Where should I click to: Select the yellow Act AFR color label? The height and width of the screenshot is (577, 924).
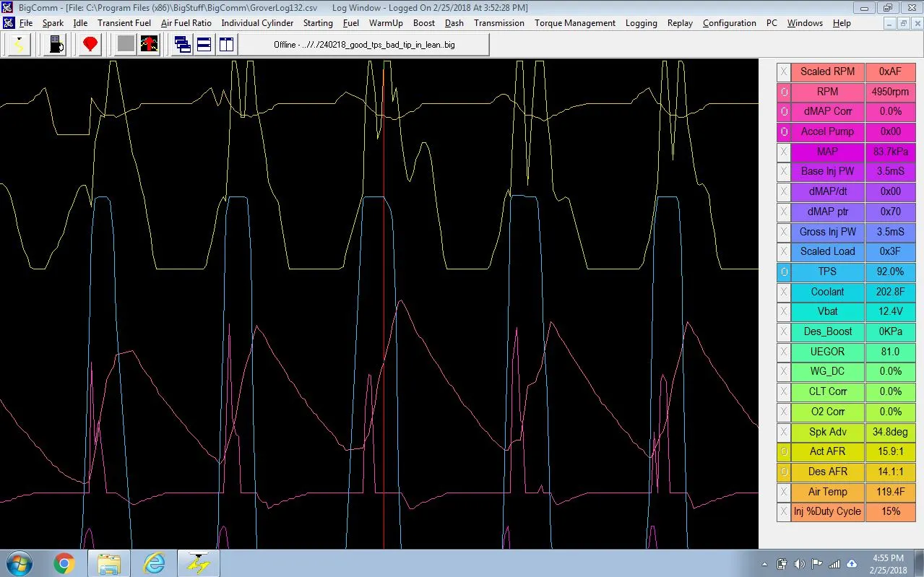pyautogui.click(x=828, y=451)
